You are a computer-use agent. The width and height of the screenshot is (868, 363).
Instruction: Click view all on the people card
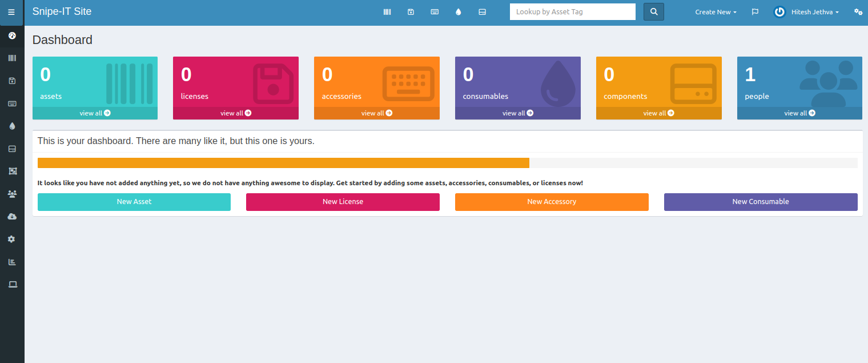click(x=799, y=113)
